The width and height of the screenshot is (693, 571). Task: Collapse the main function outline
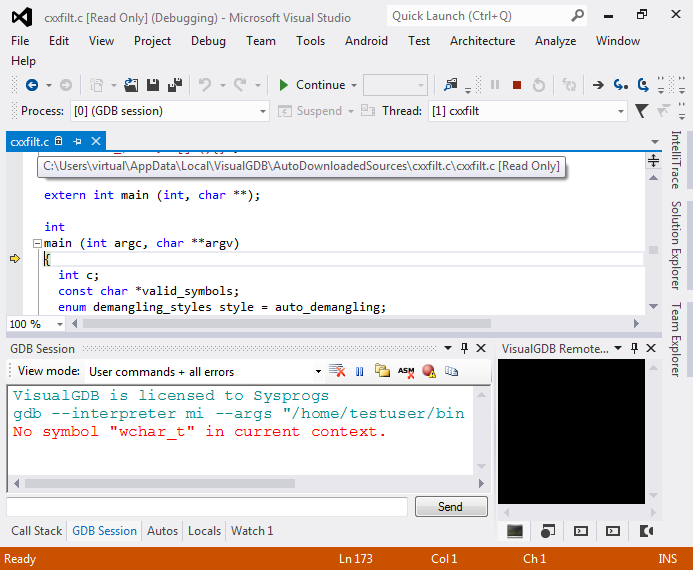38,243
